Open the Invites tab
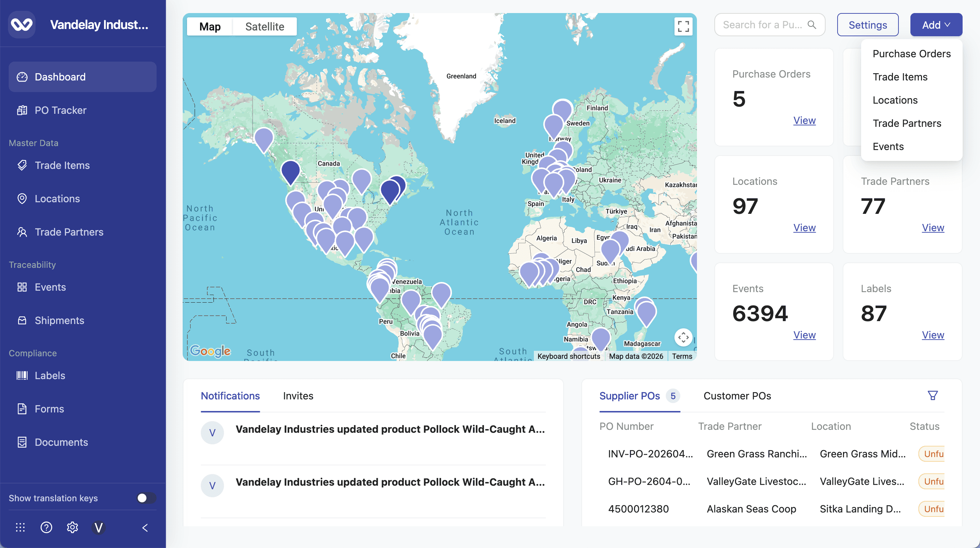The height and width of the screenshot is (548, 980). [x=298, y=396]
